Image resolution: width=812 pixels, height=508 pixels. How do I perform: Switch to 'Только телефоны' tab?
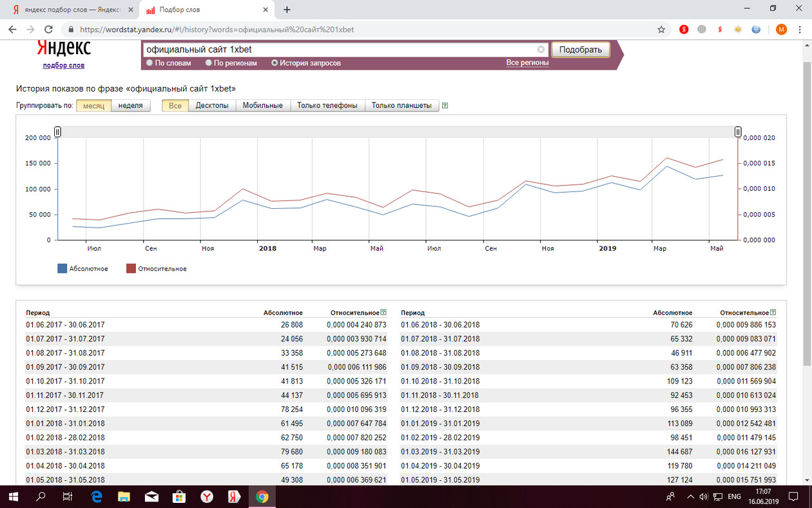(327, 106)
